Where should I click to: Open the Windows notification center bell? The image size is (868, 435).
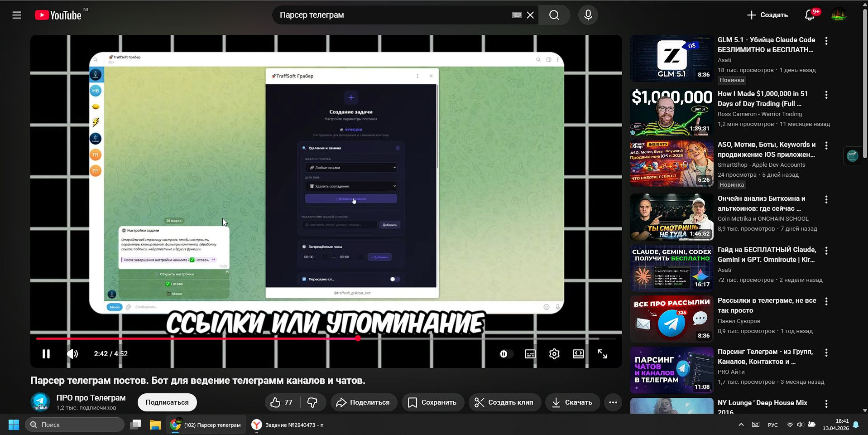[856, 425]
